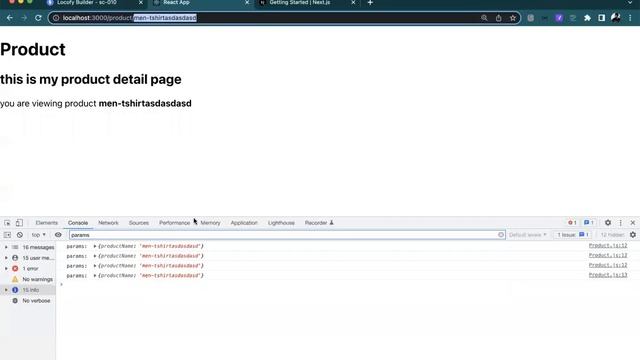
Task: Open DevTools settings gear
Action: (608, 223)
